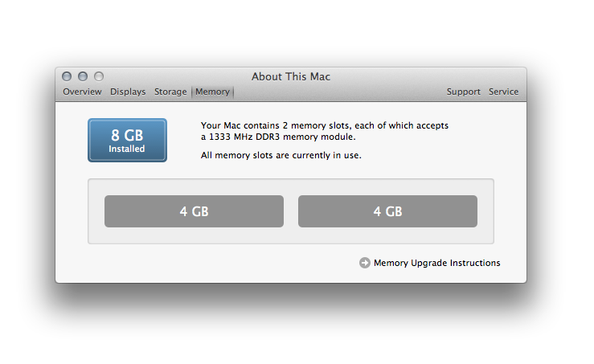The image size is (594, 364).
Task: Click the All memory slots in use message
Action: click(281, 155)
